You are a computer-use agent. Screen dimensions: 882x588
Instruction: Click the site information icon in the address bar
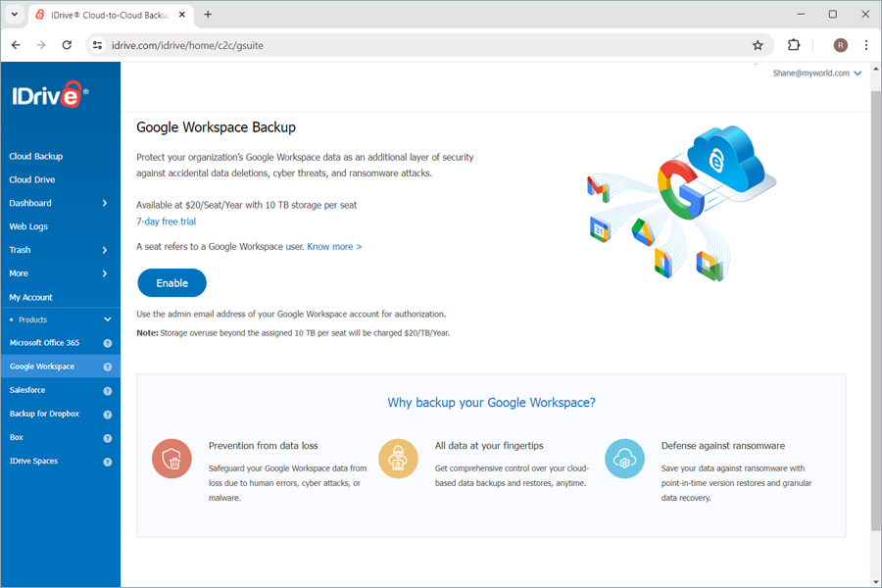point(97,45)
